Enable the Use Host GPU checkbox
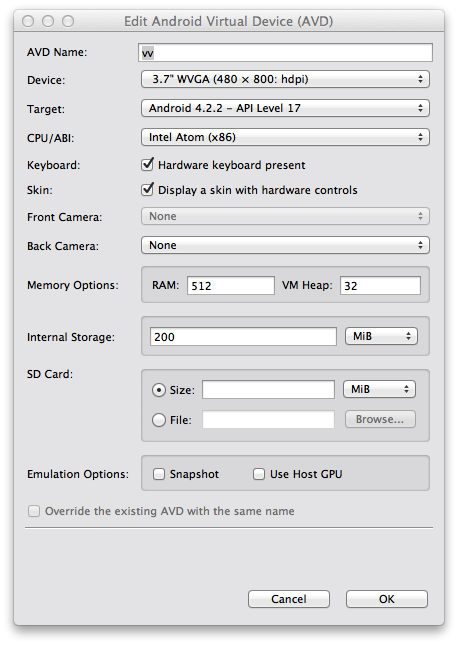This screenshot has height=645, width=458. point(259,474)
